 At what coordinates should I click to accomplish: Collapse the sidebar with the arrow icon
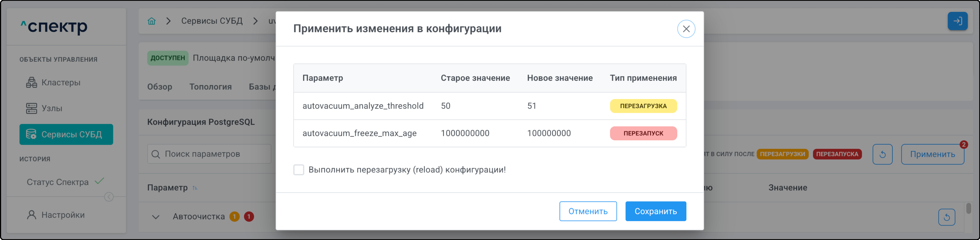[x=109, y=197]
